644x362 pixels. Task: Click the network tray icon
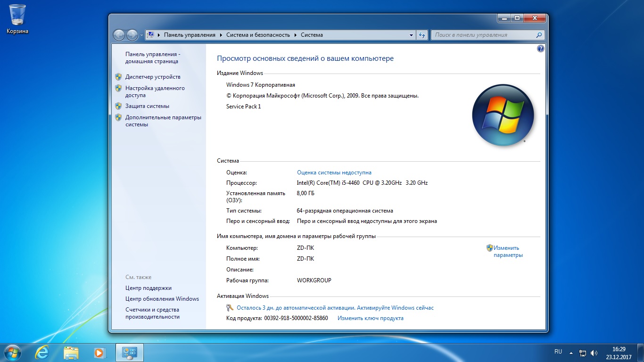click(583, 353)
